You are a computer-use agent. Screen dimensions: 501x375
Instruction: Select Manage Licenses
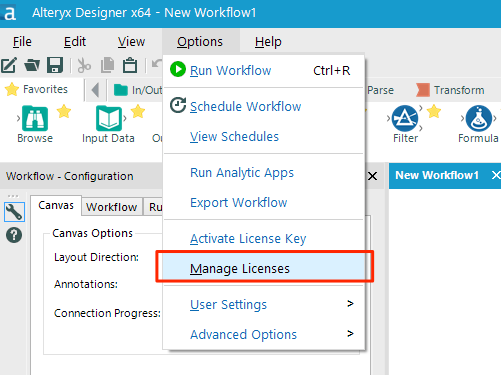click(x=263, y=268)
